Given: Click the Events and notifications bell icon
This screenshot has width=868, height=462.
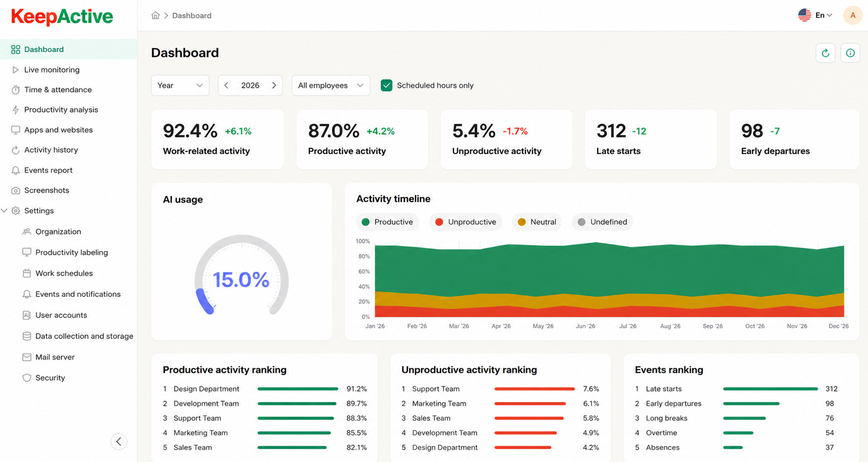Looking at the screenshot, I should coord(27,294).
